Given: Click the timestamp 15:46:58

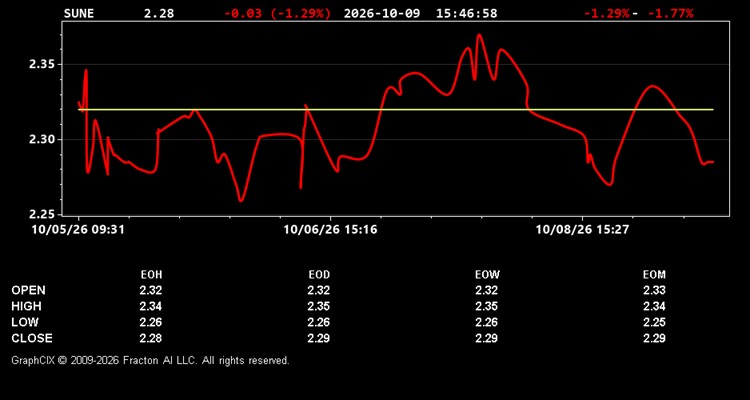Looking at the screenshot, I should click(x=466, y=13).
